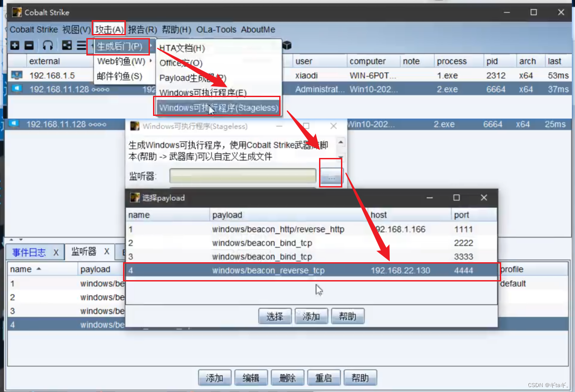The image size is (575, 392).
Task: Click the 选择 button in payload dialog
Action: click(275, 316)
